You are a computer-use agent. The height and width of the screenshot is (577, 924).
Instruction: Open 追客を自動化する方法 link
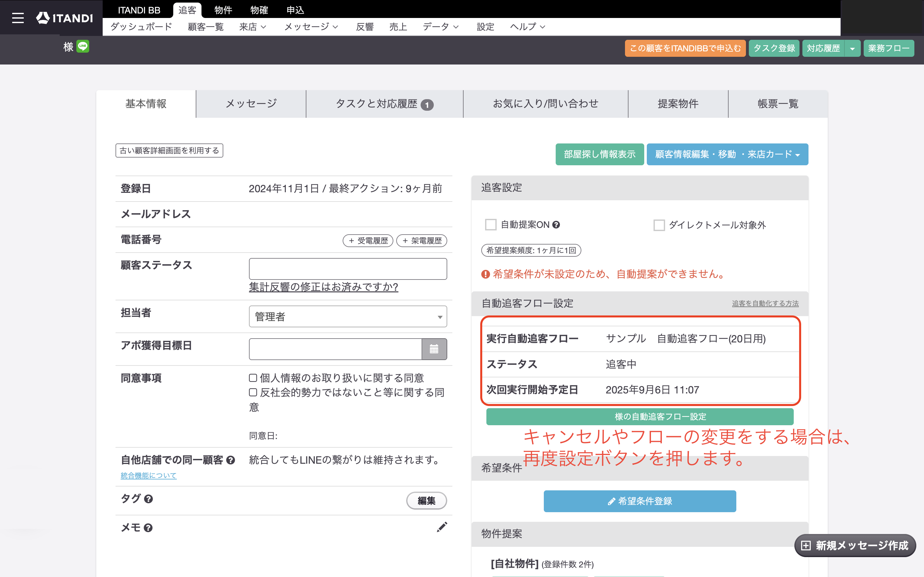(765, 303)
